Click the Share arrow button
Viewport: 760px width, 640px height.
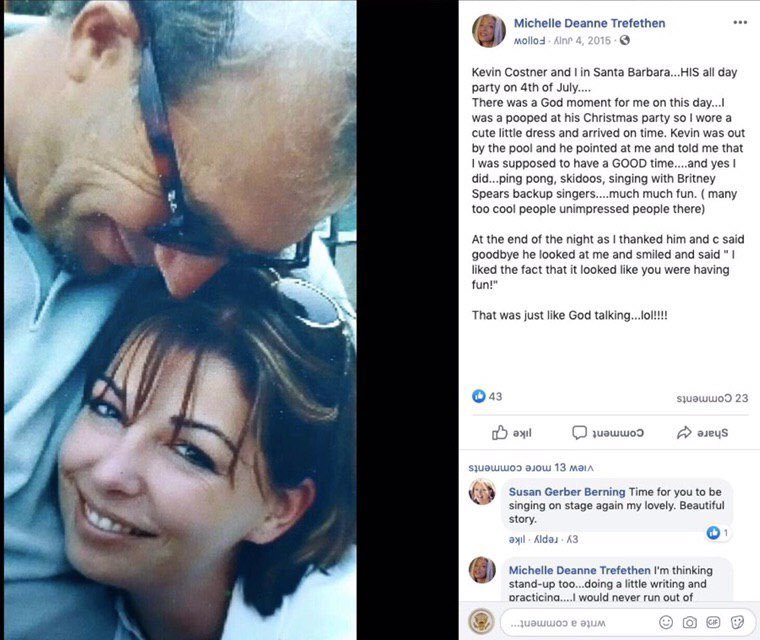(702, 432)
